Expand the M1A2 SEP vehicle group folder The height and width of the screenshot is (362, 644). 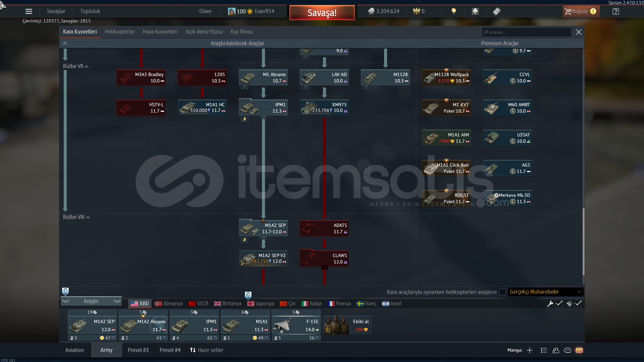click(264, 237)
